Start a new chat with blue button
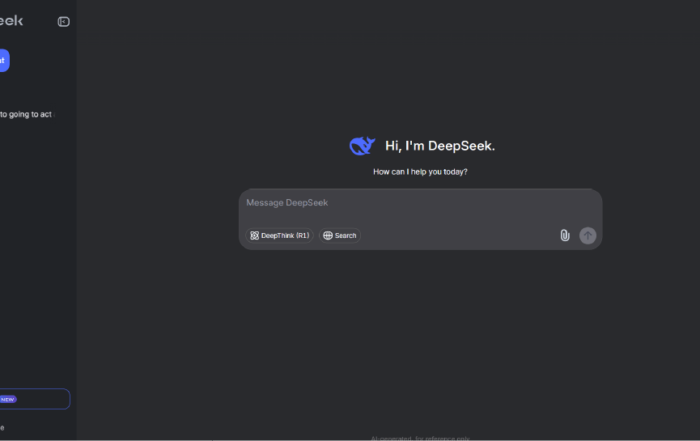The height and width of the screenshot is (441, 700). click(x=3, y=60)
